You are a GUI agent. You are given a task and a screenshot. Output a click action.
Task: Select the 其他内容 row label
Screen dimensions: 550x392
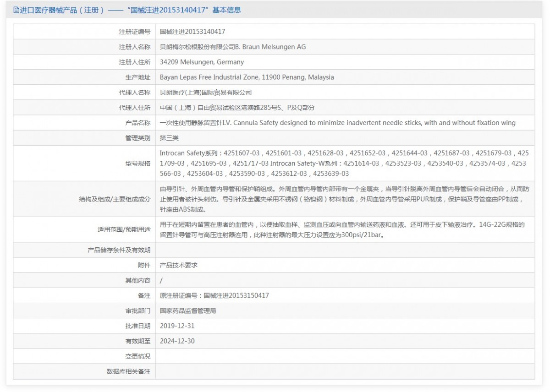coord(138,281)
